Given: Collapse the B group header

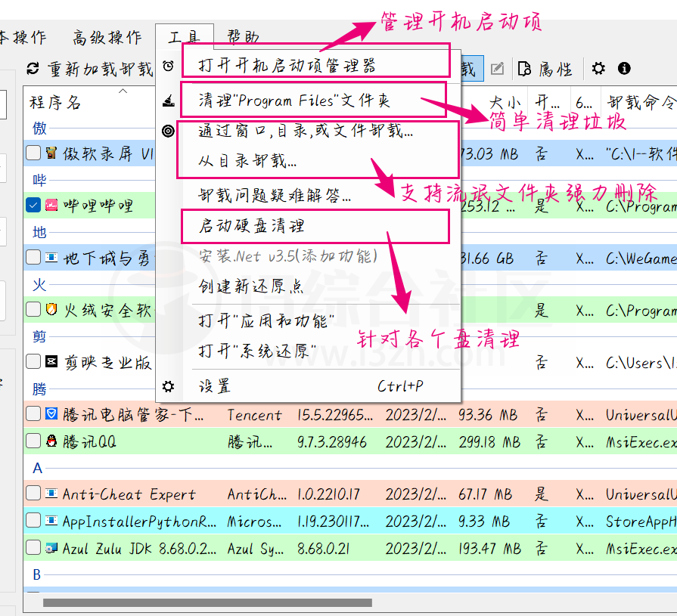Looking at the screenshot, I should click(37, 574).
